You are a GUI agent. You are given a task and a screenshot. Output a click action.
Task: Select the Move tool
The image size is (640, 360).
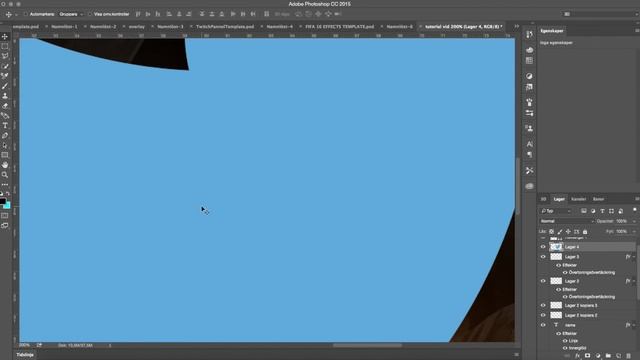5,37
